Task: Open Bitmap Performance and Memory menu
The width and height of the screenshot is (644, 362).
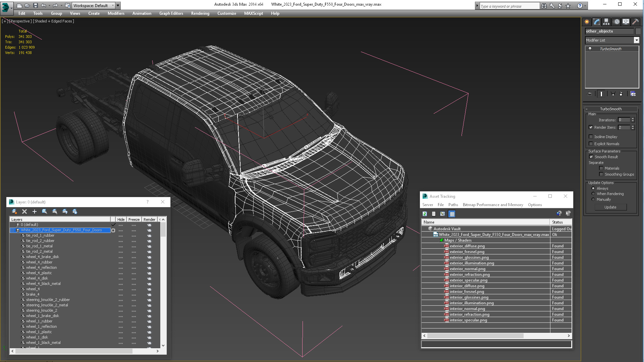Action: tap(493, 205)
